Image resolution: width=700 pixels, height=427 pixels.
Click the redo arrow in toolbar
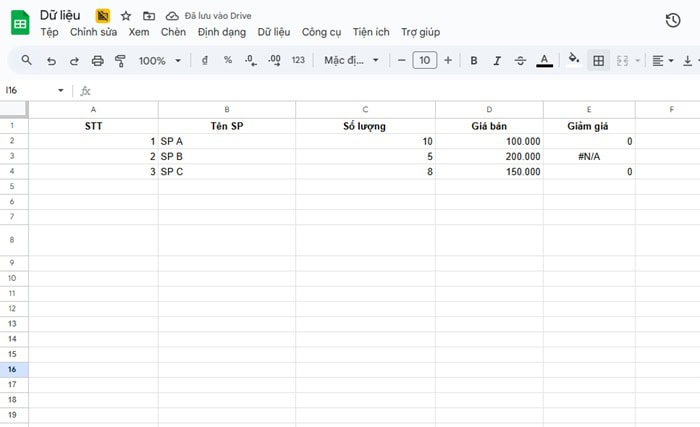[73, 61]
